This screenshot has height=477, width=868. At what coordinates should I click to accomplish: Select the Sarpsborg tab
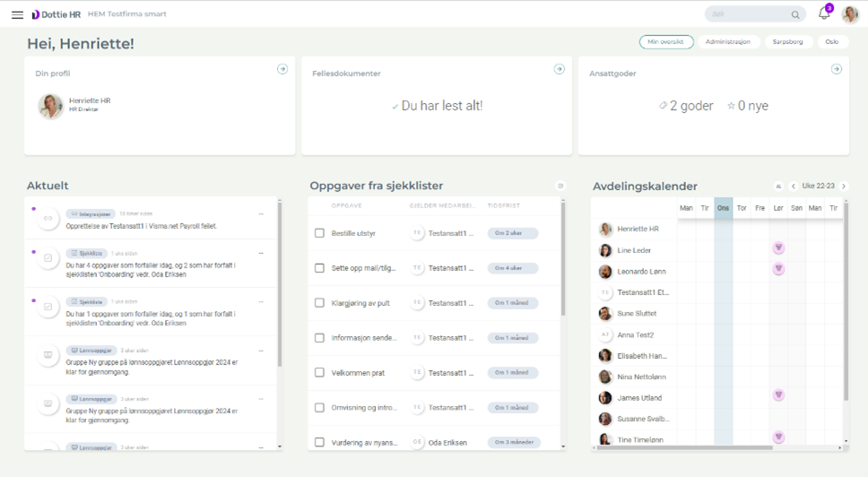787,42
